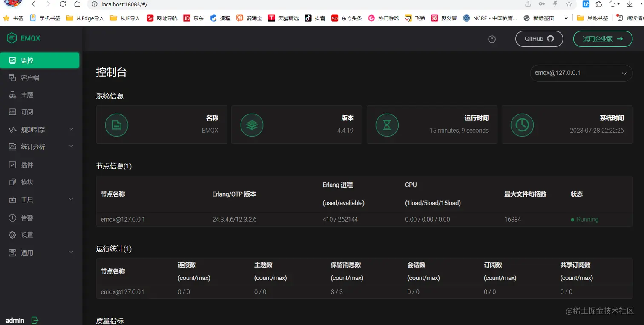Click the plugin icon beside 插件
Viewport: 644px width, 325px height.
coord(12,165)
